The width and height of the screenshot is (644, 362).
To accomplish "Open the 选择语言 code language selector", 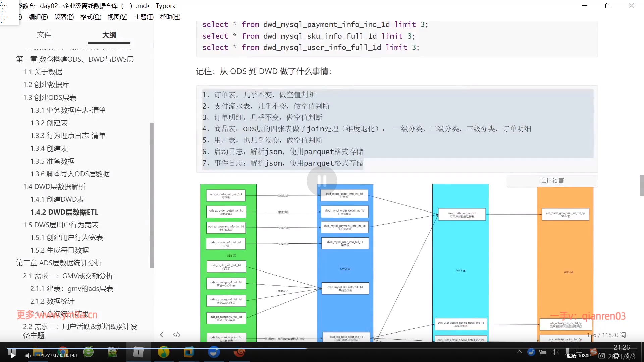I will tap(552, 181).
